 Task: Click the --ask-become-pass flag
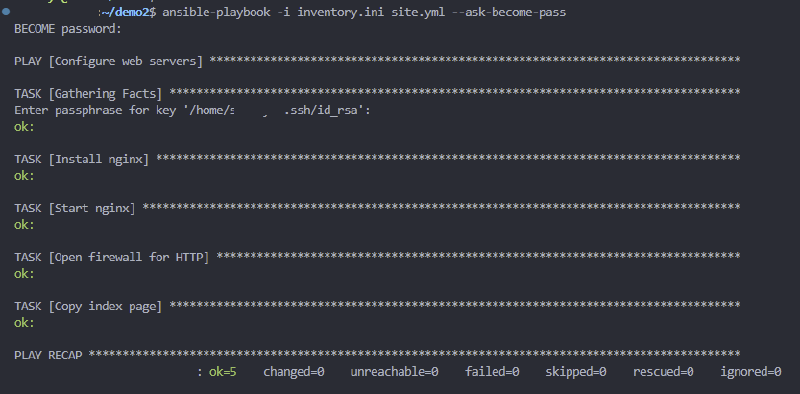coord(509,12)
